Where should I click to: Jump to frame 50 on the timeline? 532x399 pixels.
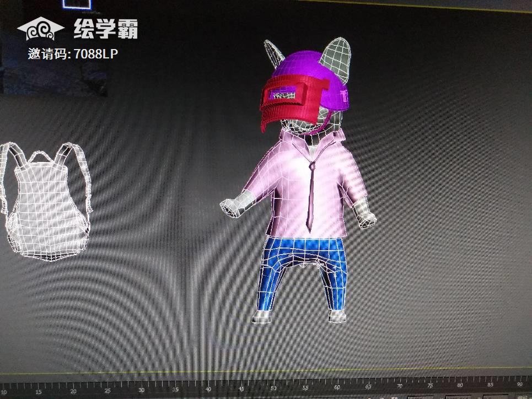pyautogui.click(x=273, y=388)
